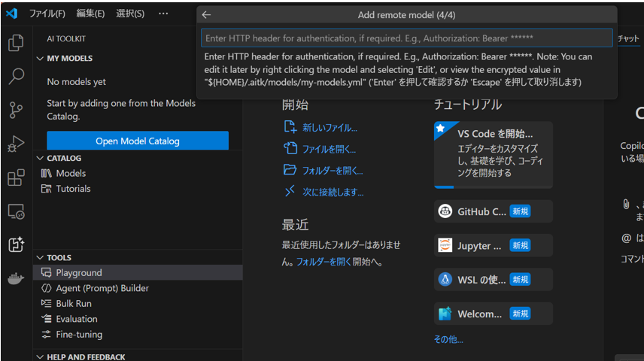Select Fine-tuning under Tools
The width and height of the screenshot is (644, 361).
(x=138, y=335)
